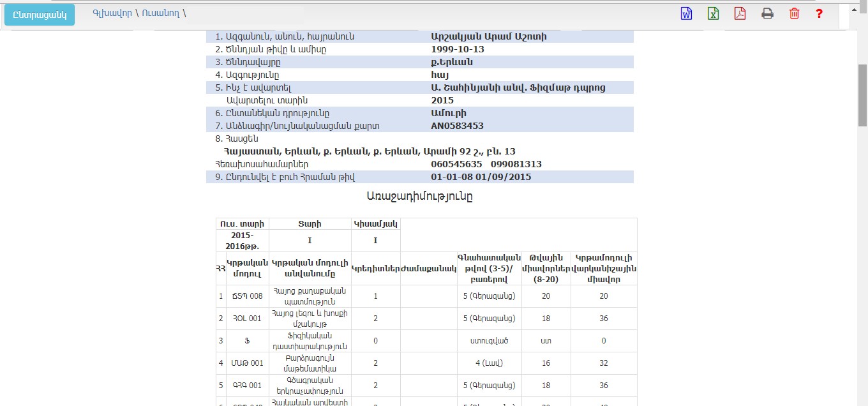868x406 pixels.
Task: Select the student name Արշակյան Արամ Աշոտի
Action: click(x=489, y=36)
